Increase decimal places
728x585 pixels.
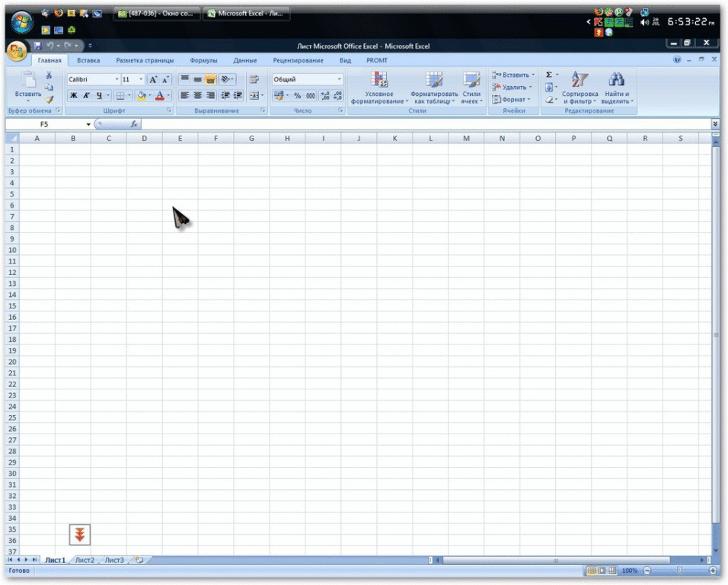tap(325, 96)
